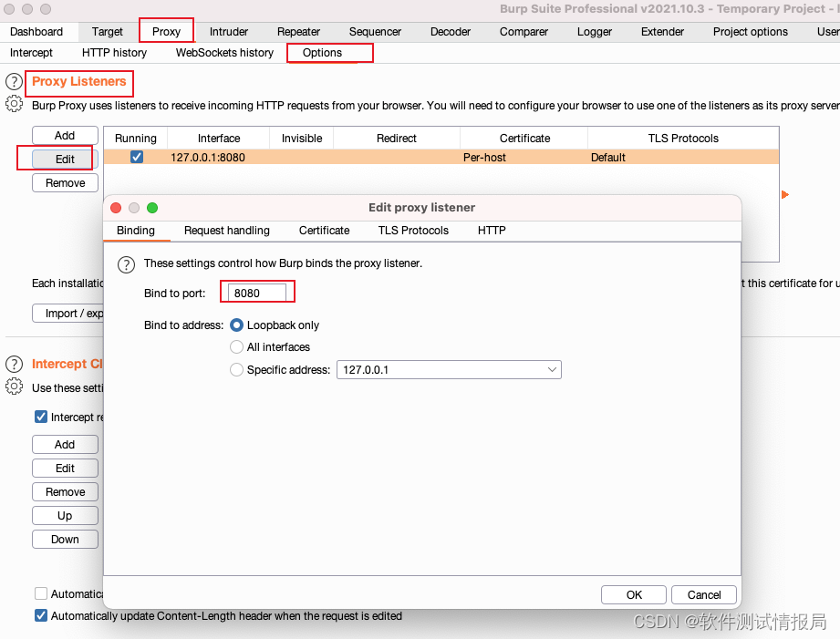This screenshot has width=840, height=639.
Task: Click help icon in Edit proxy listener dialog
Action: pos(127,264)
